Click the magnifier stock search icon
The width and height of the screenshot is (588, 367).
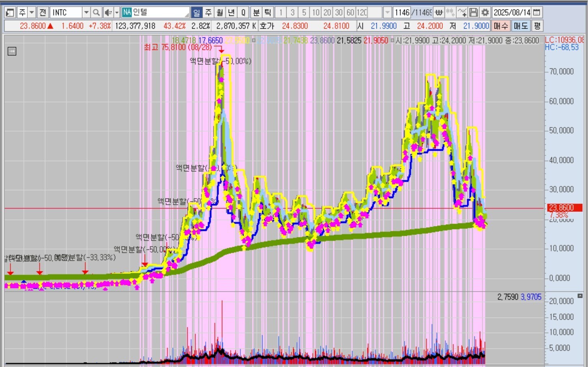point(96,13)
